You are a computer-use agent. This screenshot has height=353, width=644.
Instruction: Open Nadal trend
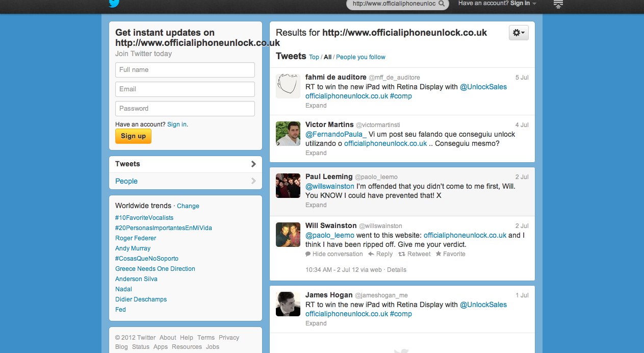point(123,289)
